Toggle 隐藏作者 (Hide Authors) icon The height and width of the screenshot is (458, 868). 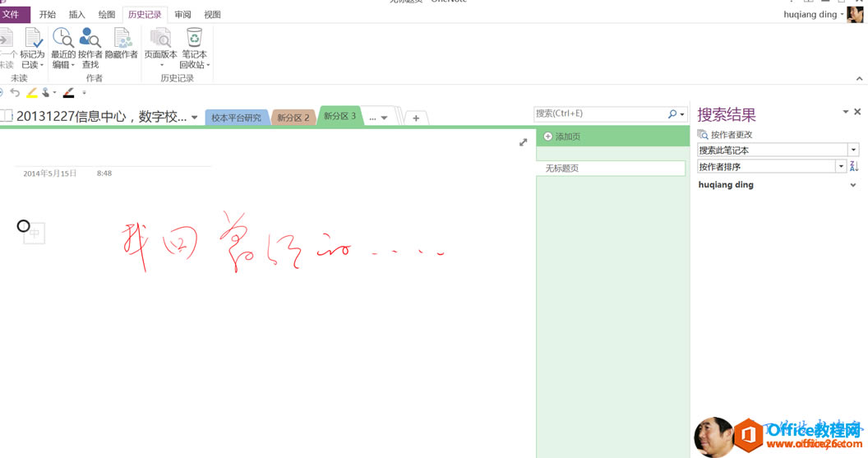pyautogui.click(x=122, y=38)
